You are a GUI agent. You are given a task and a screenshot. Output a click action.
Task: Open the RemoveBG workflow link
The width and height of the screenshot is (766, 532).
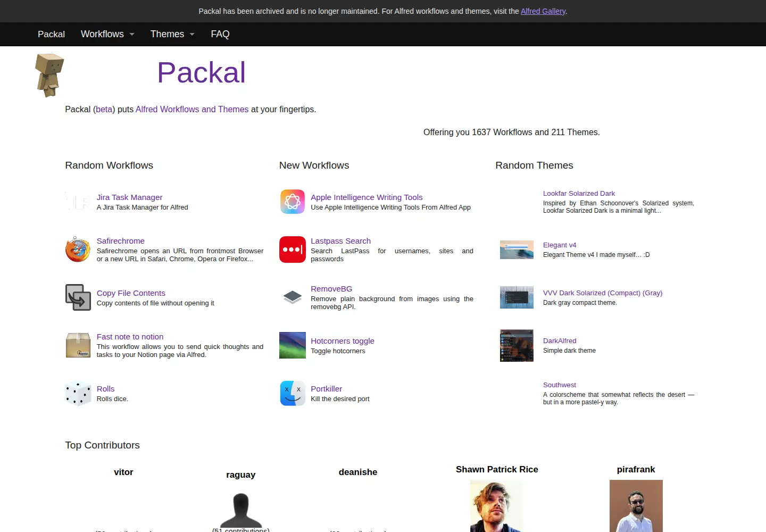[331, 289]
